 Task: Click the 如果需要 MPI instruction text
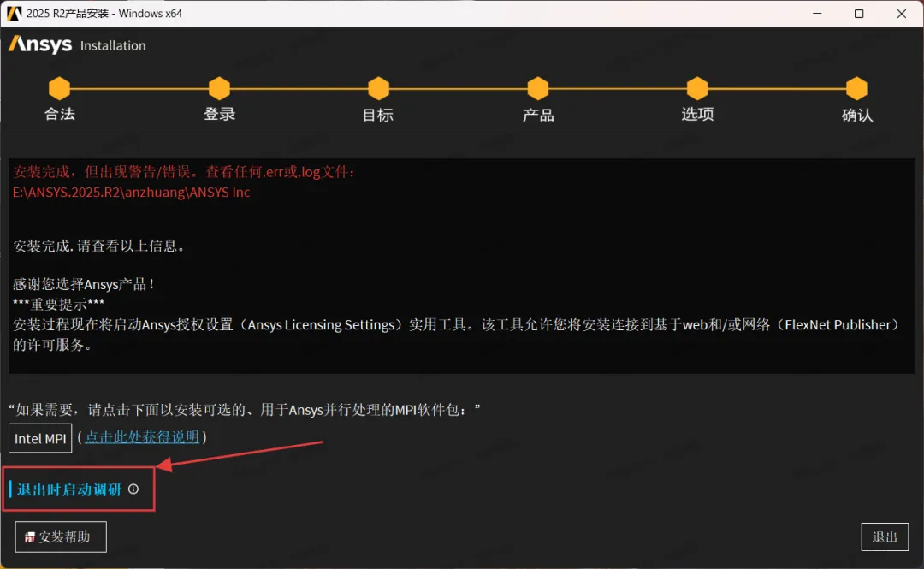click(245, 410)
